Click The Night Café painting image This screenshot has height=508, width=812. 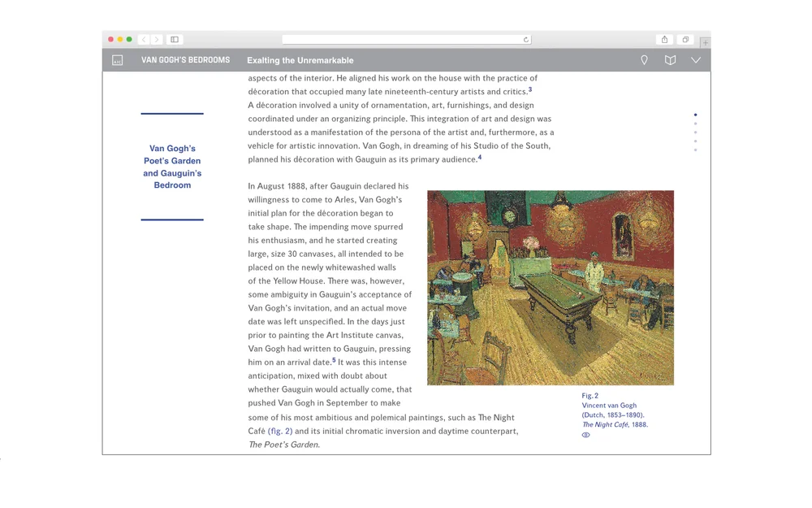coord(551,288)
